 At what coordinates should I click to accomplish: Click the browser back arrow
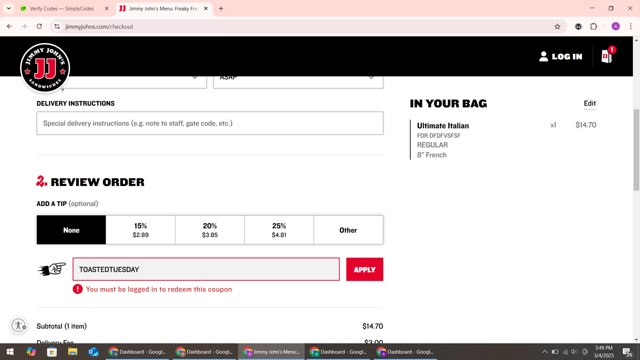[9, 27]
